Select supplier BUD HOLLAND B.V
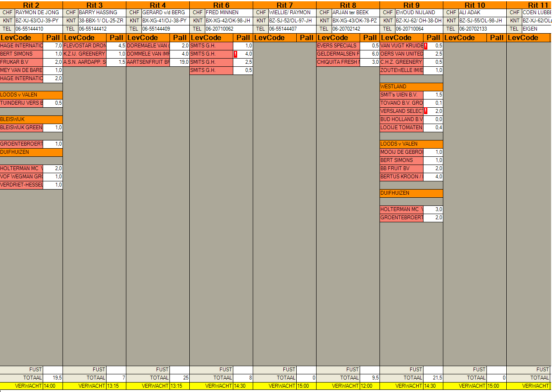Image resolution: width=552 pixels, height=392 pixels. (x=402, y=120)
